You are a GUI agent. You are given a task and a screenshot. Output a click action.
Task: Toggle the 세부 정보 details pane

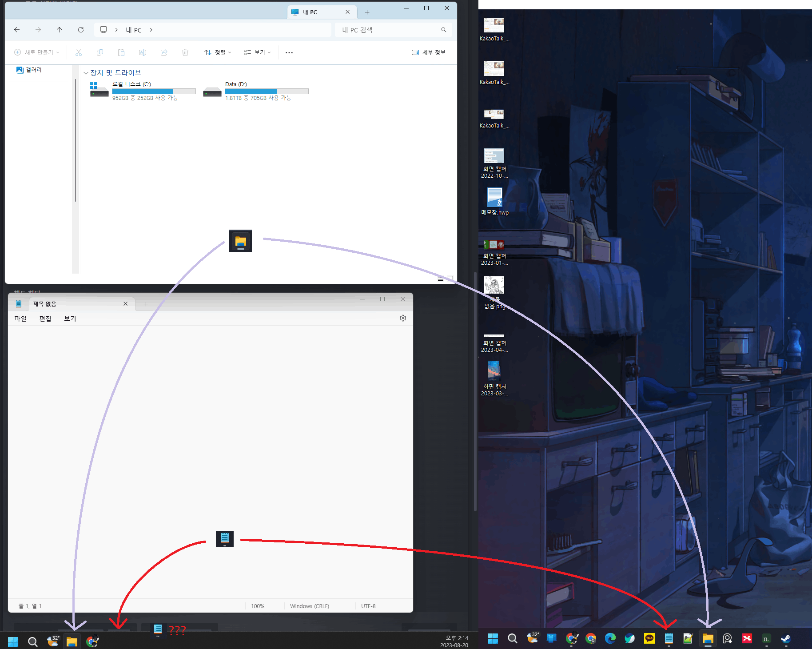pyautogui.click(x=429, y=52)
